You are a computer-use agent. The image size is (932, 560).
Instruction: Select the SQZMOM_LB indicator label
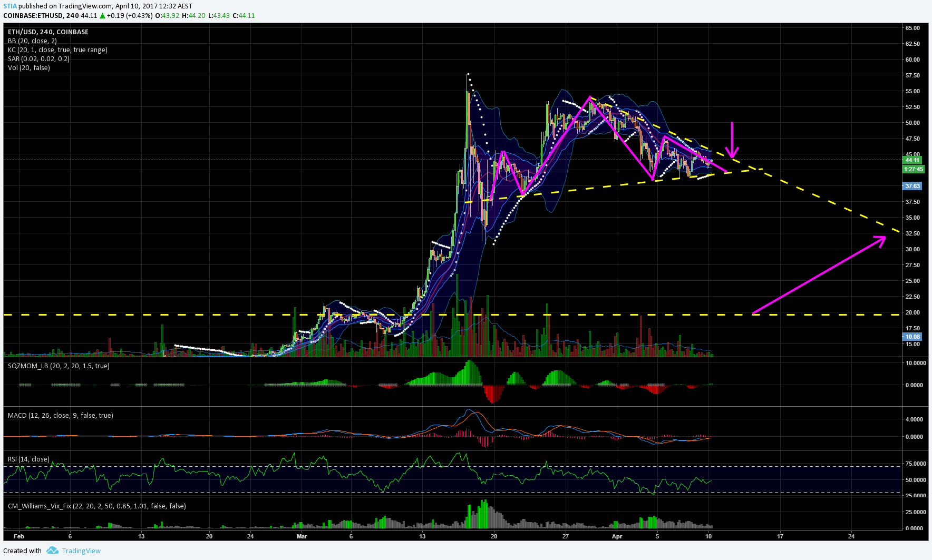(59, 366)
